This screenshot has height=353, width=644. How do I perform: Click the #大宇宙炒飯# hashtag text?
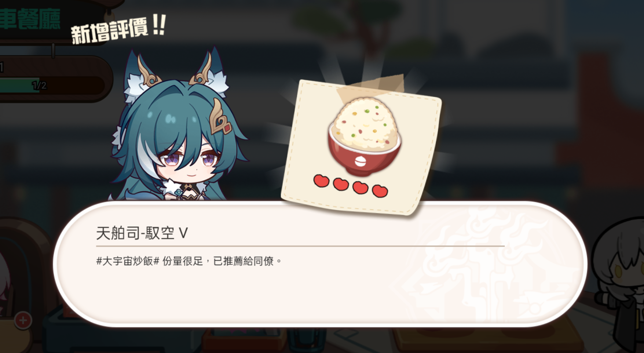pyautogui.click(x=127, y=261)
